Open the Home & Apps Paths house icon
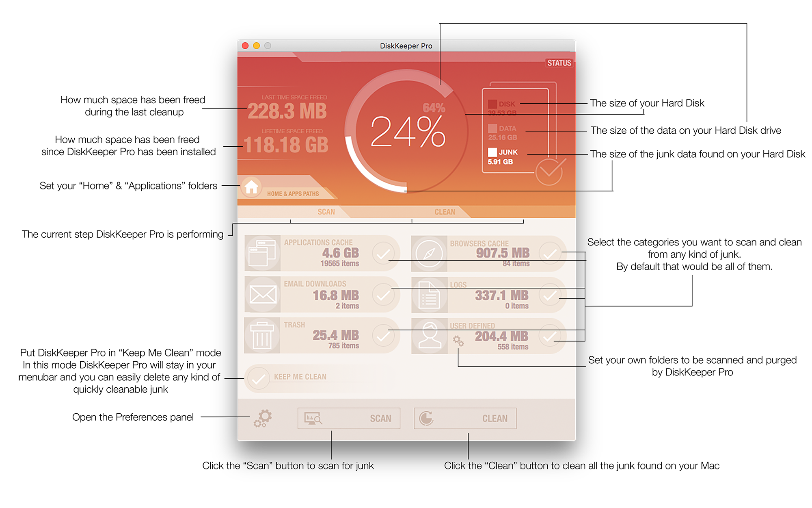The height and width of the screenshot is (508, 812). point(251,187)
